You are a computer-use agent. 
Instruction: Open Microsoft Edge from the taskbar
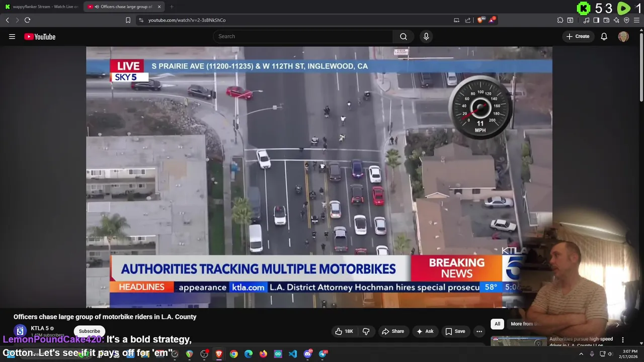(x=248, y=354)
